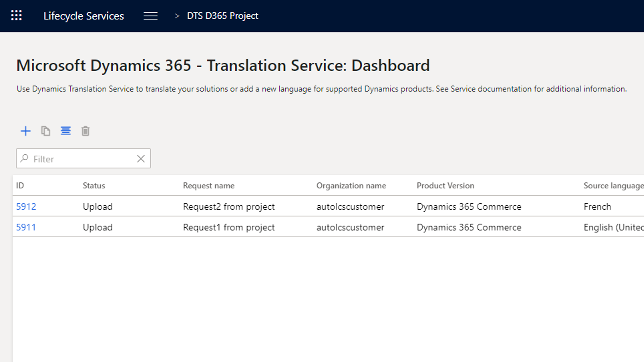
Task: Open request ID 5912 link
Action: coord(26,206)
